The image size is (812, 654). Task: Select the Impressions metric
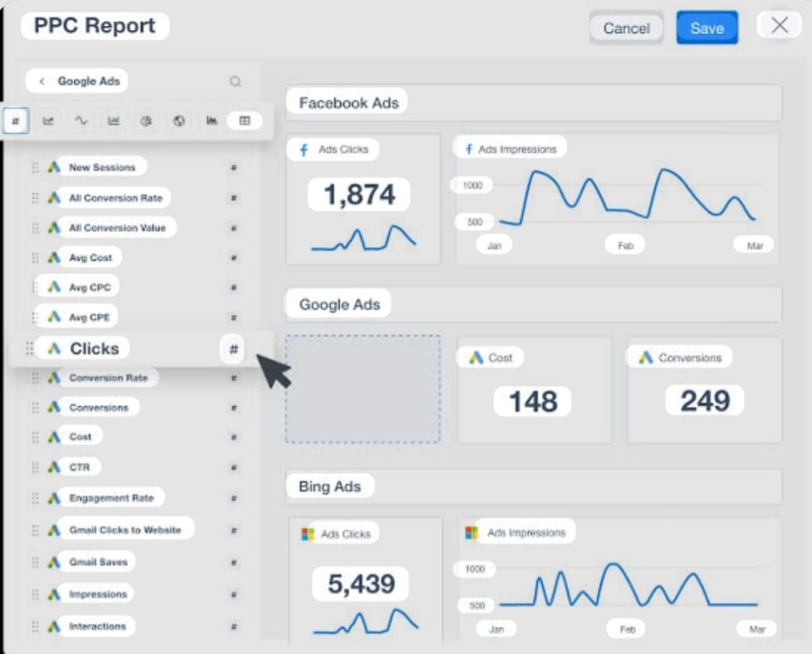pos(98,594)
